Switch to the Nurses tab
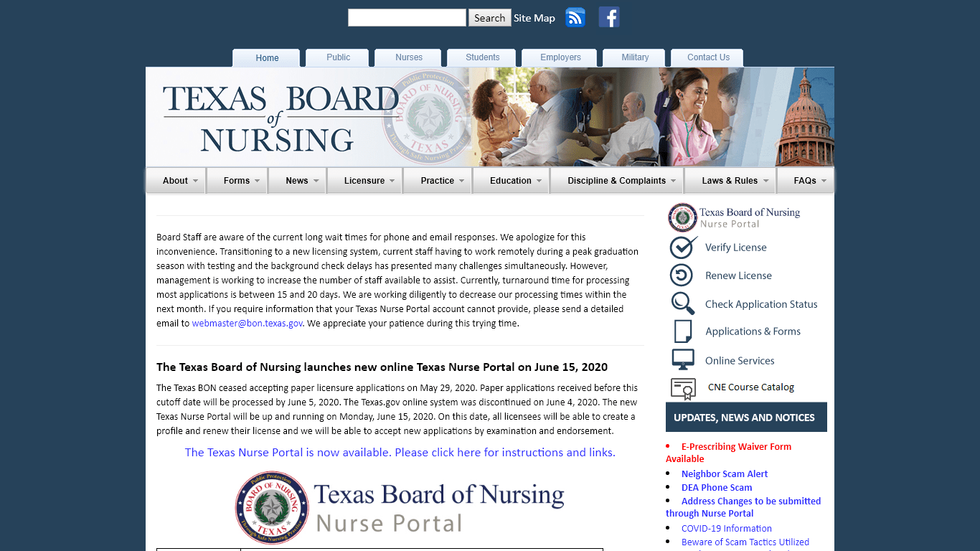The height and width of the screenshot is (551, 980). point(409,57)
